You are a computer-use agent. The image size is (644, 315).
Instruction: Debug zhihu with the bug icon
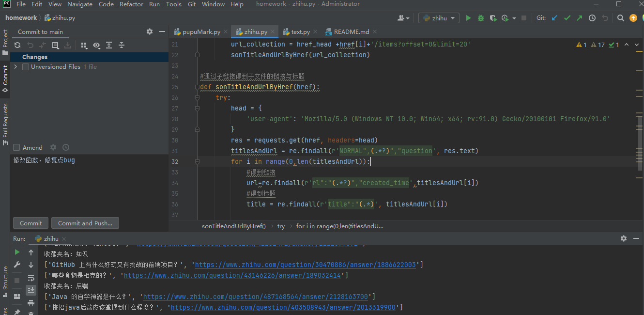coord(481,18)
